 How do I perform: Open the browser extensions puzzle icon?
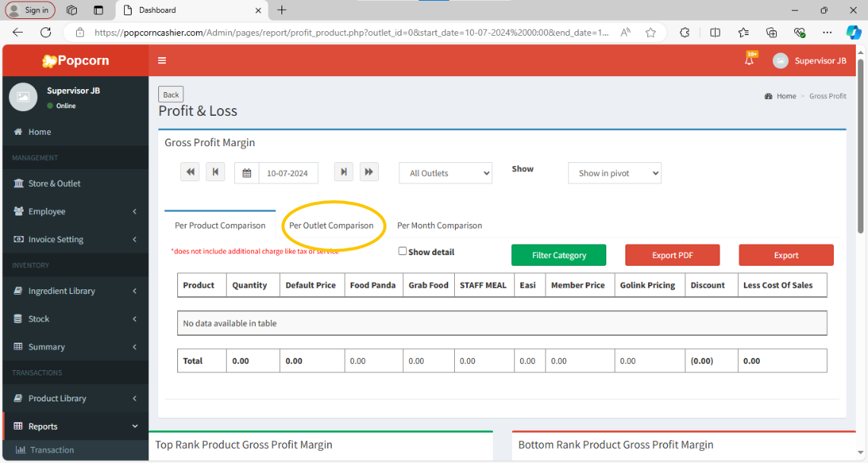[685, 33]
